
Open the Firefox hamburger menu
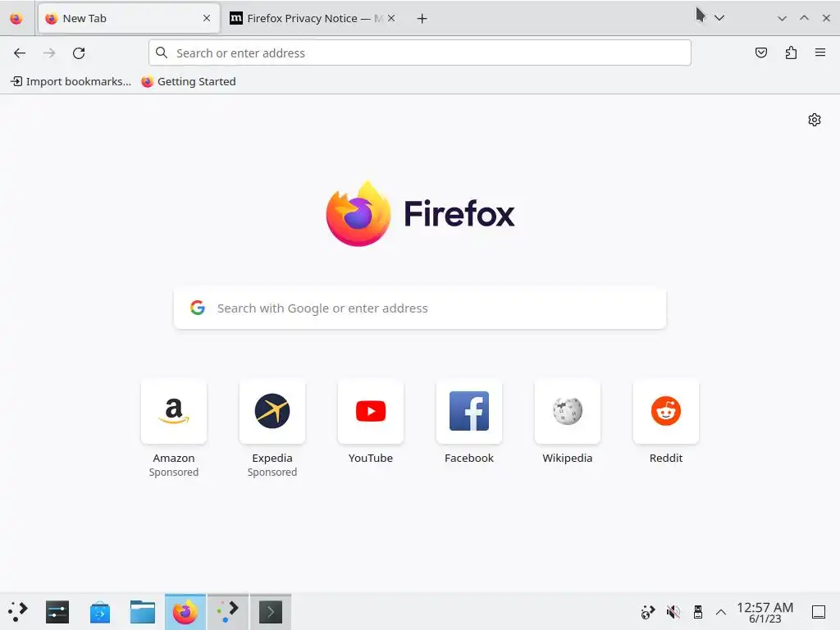(x=819, y=52)
